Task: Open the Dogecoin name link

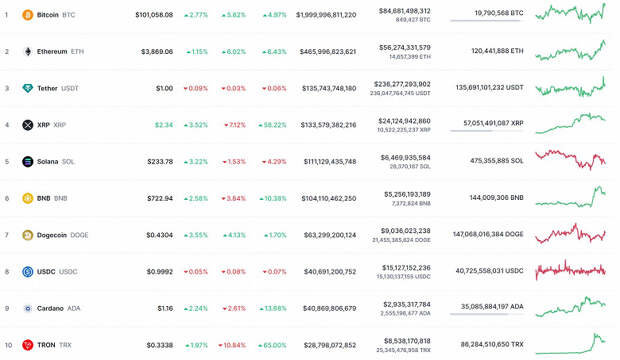Action: pos(52,235)
